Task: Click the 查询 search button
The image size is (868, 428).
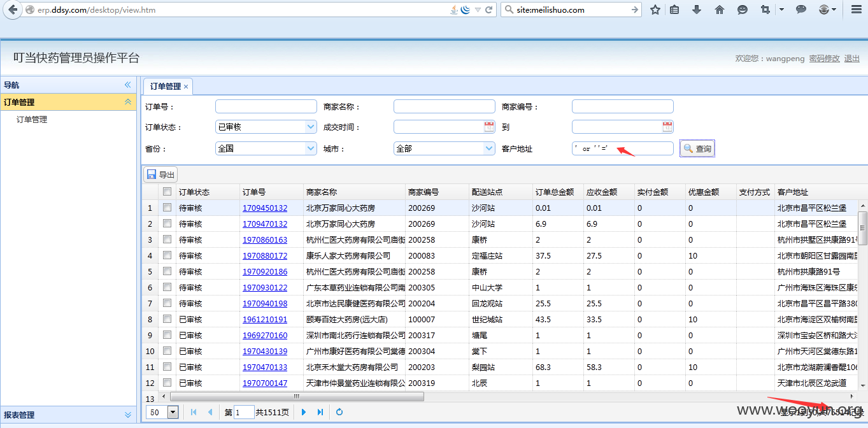Action: point(697,148)
